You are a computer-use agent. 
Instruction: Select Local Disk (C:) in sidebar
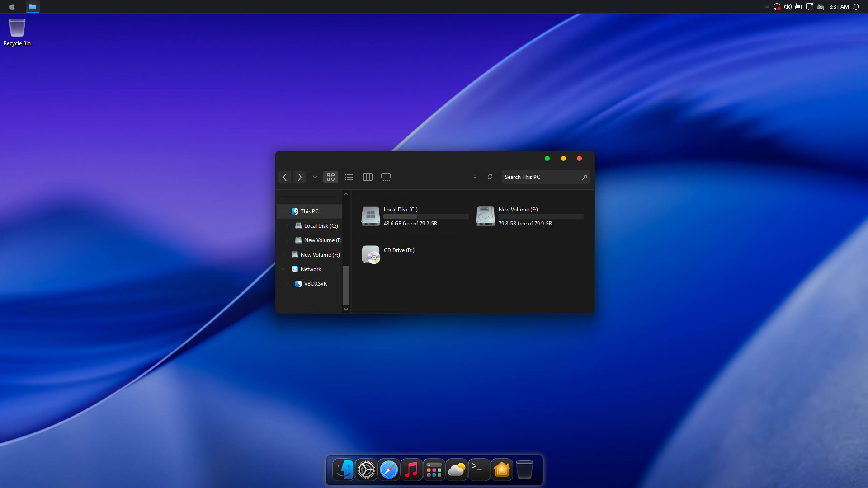point(321,226)
